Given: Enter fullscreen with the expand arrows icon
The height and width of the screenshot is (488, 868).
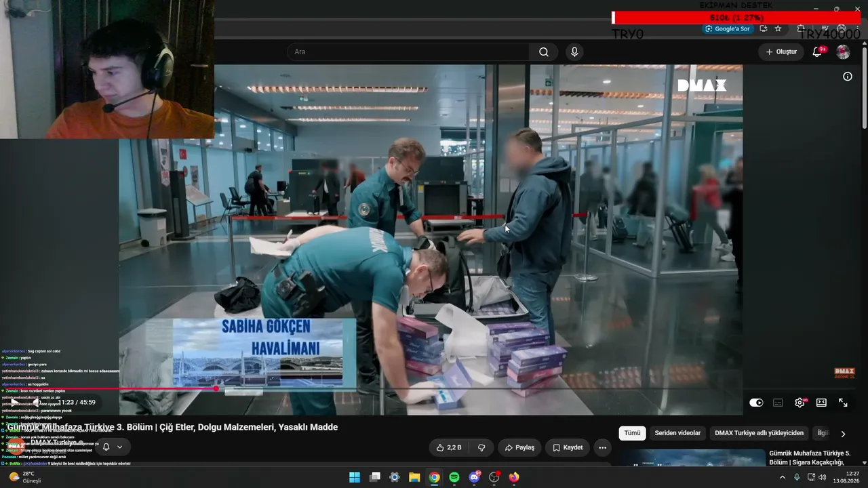Looking at the screenshot, I should click(843, 403).
